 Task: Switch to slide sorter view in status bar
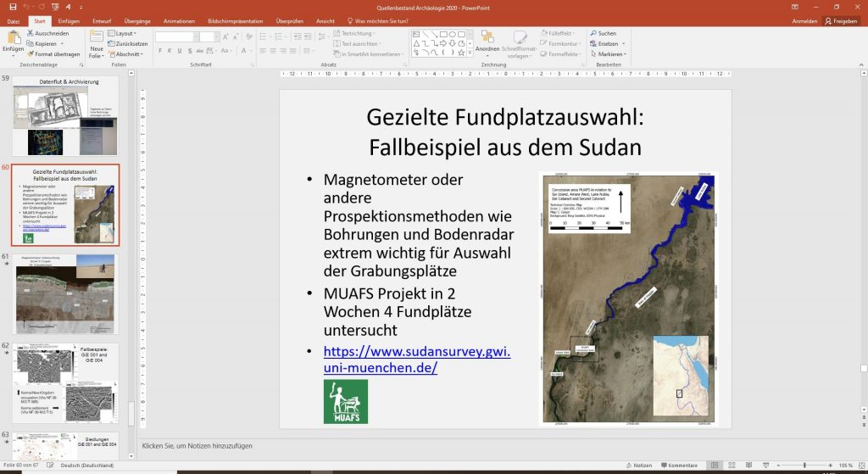(732, 466)
